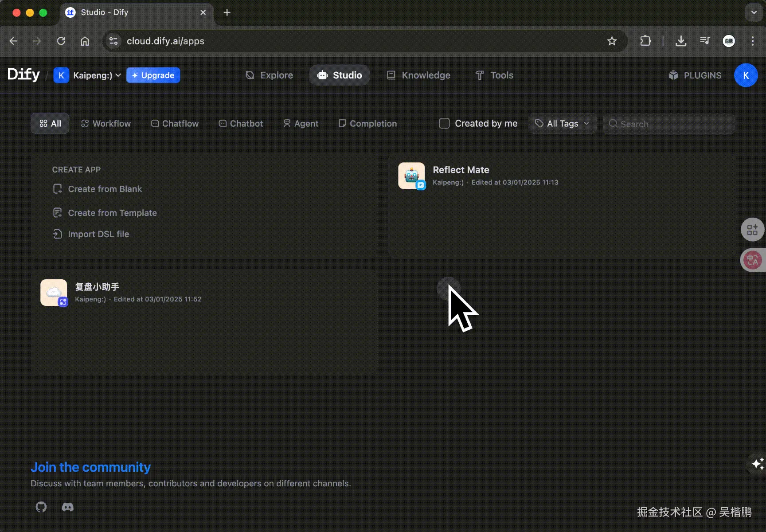Open the GitHub community link

[x=41, y=507]
